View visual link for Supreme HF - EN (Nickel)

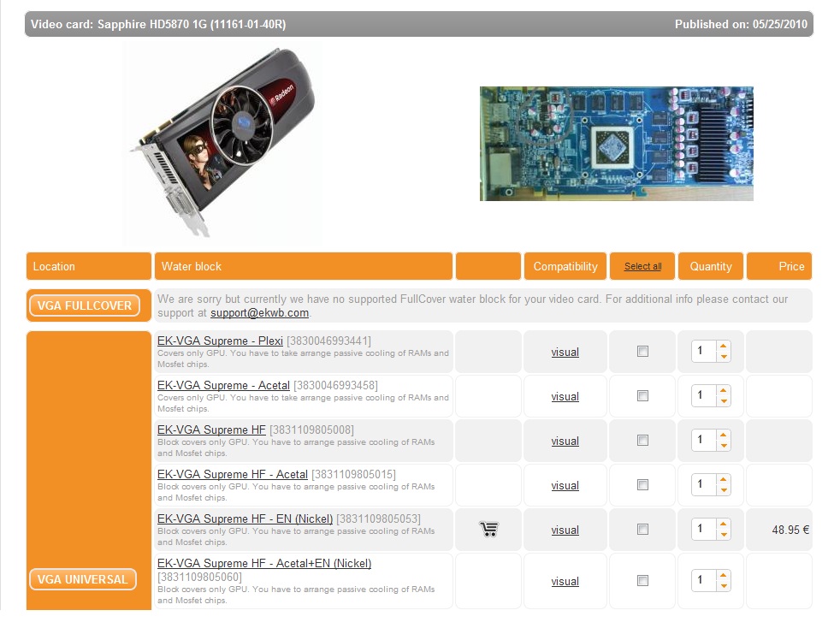coord(565,530)
